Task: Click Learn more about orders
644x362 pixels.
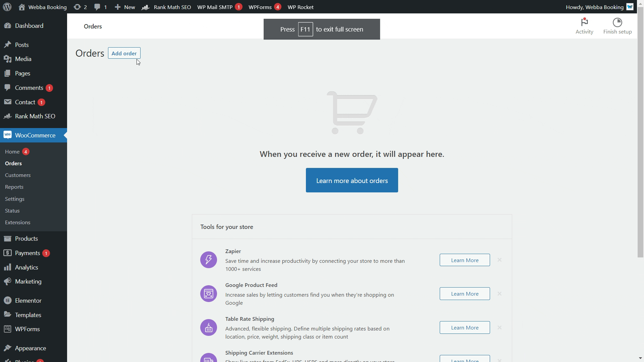Action: (352, 180)
